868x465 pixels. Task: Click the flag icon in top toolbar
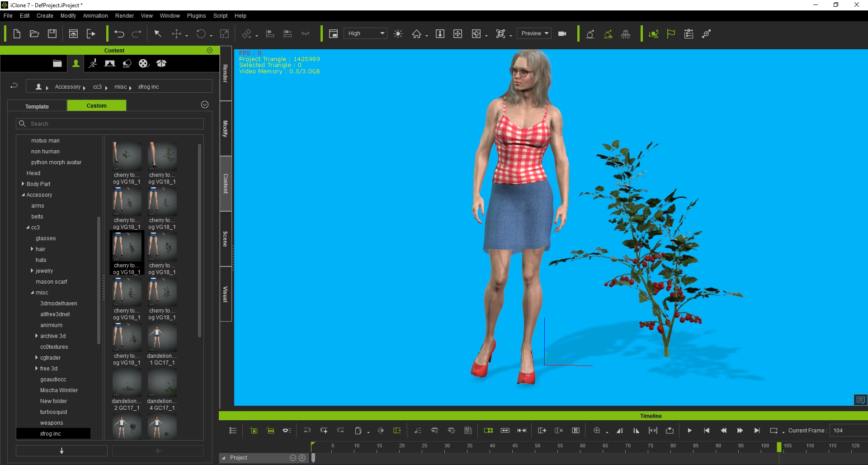click(x=671, y=34)
